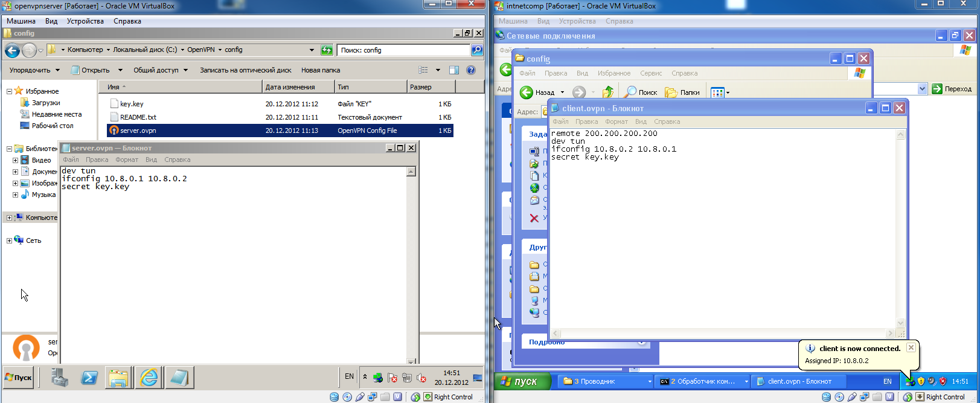Viewport: 980px width, 403px height.
Task: Open the Общий доступ dropdown
Action: tap(161, 70)
